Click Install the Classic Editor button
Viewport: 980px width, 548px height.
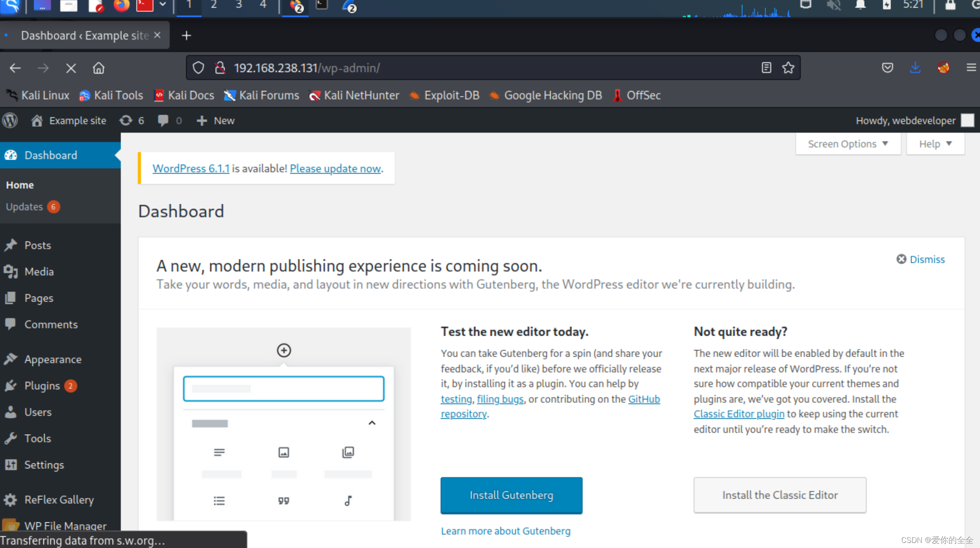(779, 495)
